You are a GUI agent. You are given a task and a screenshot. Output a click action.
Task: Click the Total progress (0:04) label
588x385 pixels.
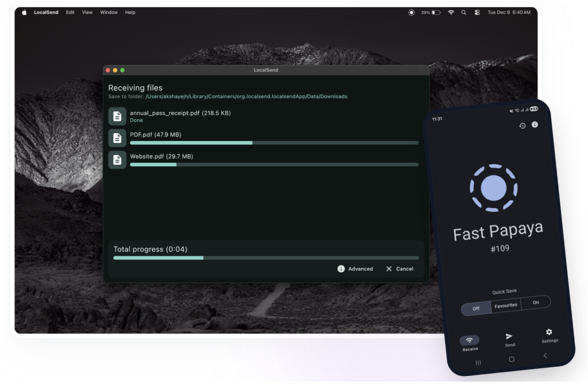click(150, 249)
